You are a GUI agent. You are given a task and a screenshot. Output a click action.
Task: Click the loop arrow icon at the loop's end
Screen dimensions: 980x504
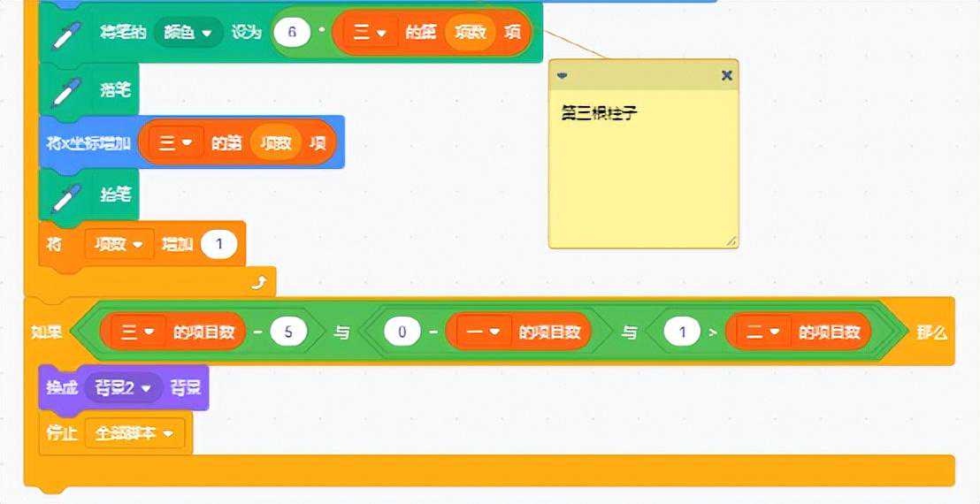click(x=258, y=283)
